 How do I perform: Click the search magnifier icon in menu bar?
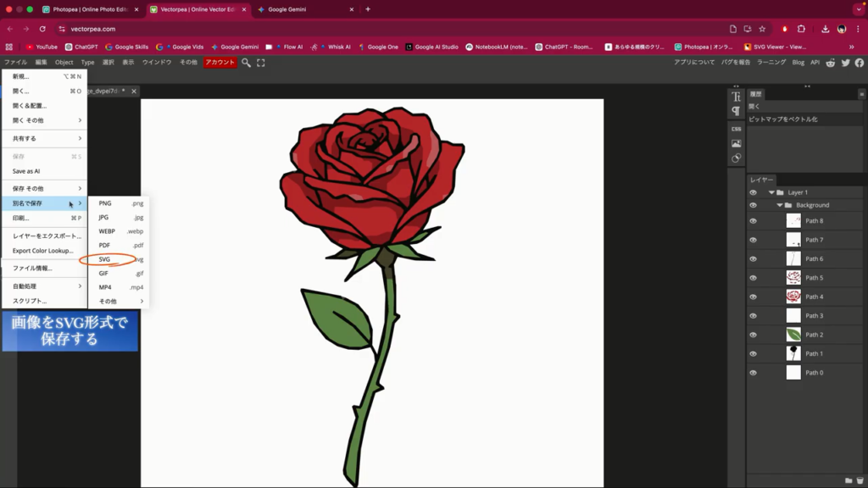coord(246,63)
